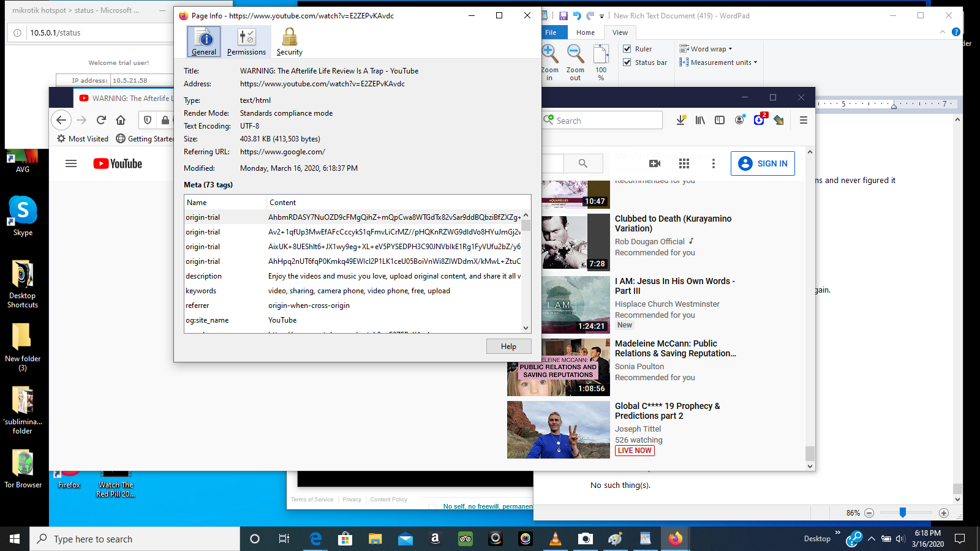The width and height of the screenshot is (980, 551).
Task: Click the Help button in Page Info
Action: tap(508, 347)
